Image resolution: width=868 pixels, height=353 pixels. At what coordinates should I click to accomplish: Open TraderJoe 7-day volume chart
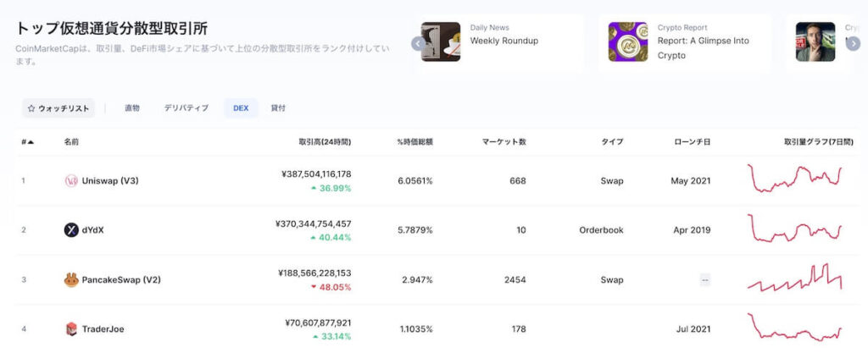coord(794,327)
